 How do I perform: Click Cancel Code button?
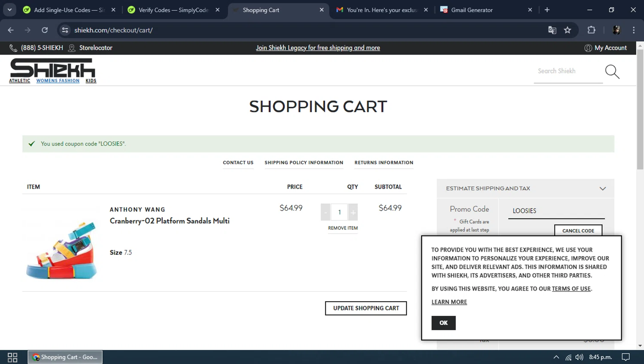point(578,230)
